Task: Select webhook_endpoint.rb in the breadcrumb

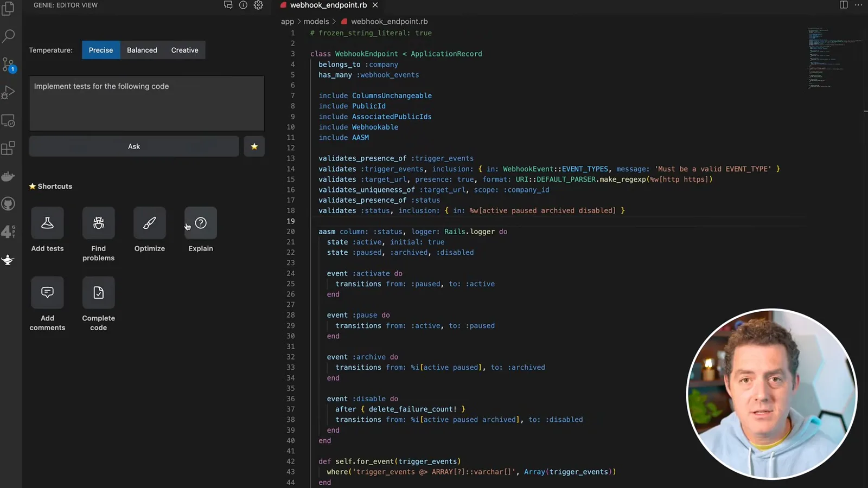Action: (389, 22)
